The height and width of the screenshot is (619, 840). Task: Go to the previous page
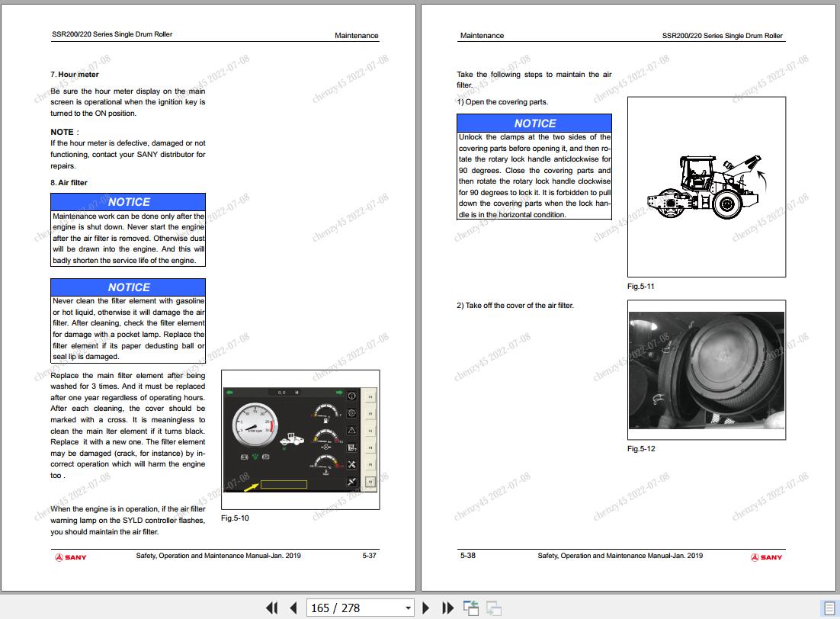pos(293,608)
